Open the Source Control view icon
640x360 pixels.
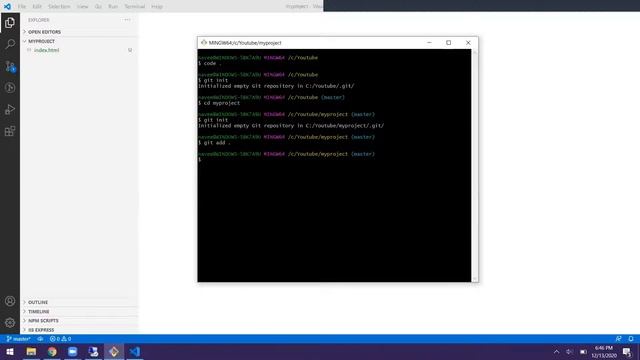coord(10,66)
